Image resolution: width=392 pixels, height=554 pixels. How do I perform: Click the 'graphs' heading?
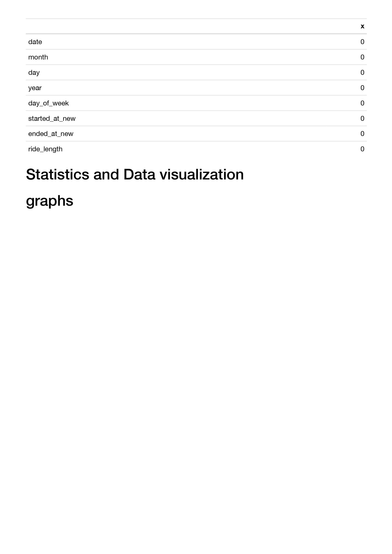(50, 201)
